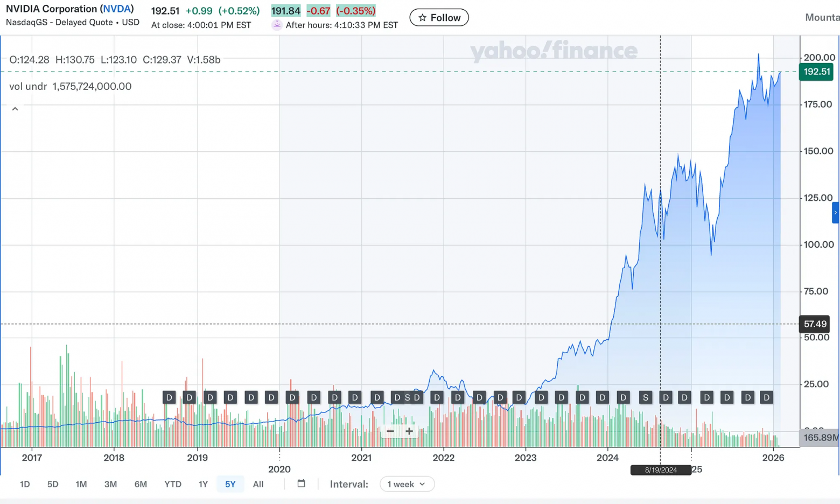Select the All time range tab
Image resolution: width=840 pixels, height=504 pixels.
(258, 484)
